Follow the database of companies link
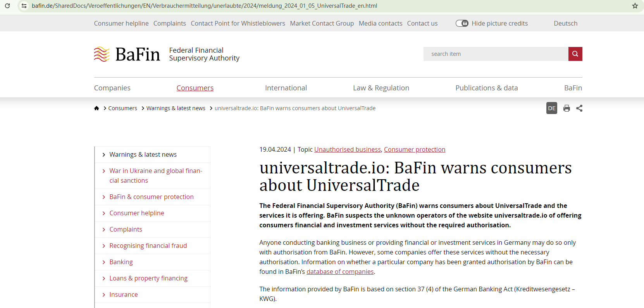This screenshot has width=644, height=308. click(340, 272)
